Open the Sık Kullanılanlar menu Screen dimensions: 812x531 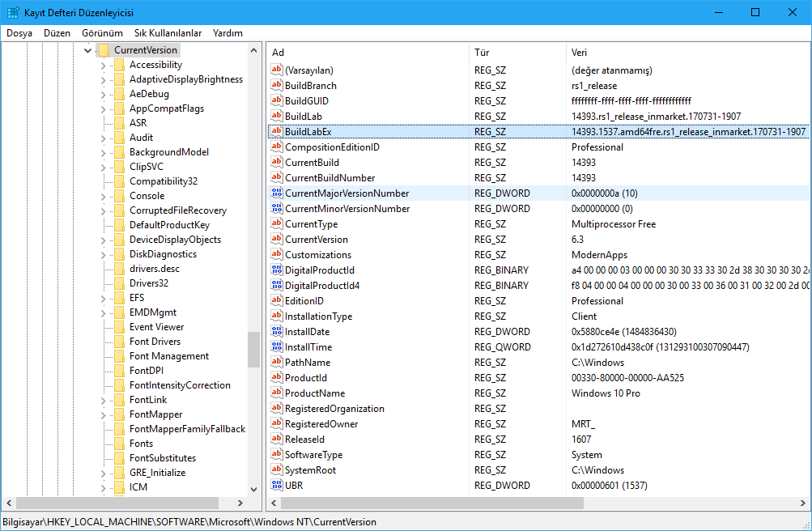point(168,33)
